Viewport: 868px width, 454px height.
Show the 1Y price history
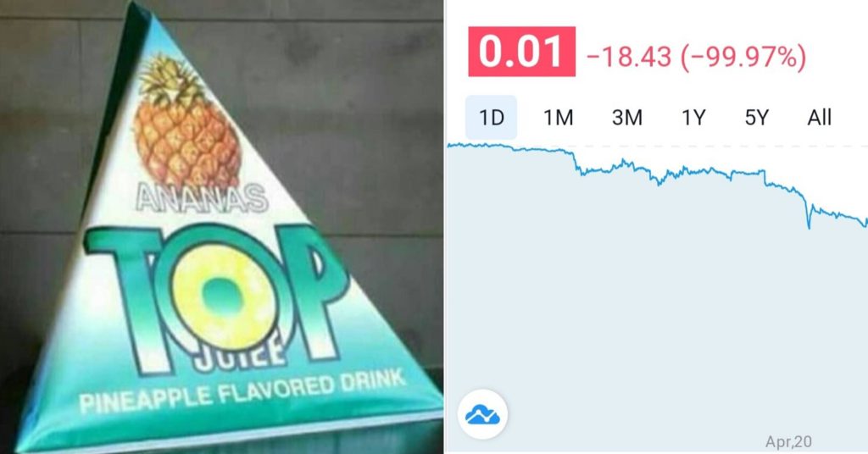tap(693, 117)
